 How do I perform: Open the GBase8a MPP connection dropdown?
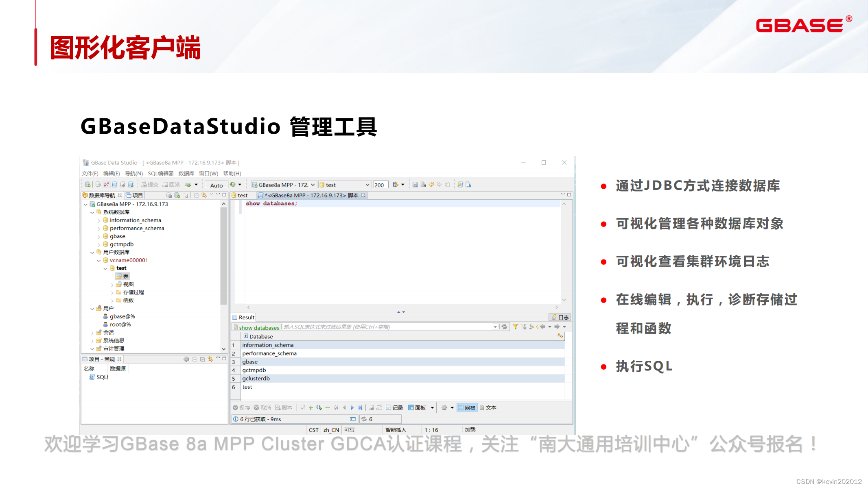point(313,185)
